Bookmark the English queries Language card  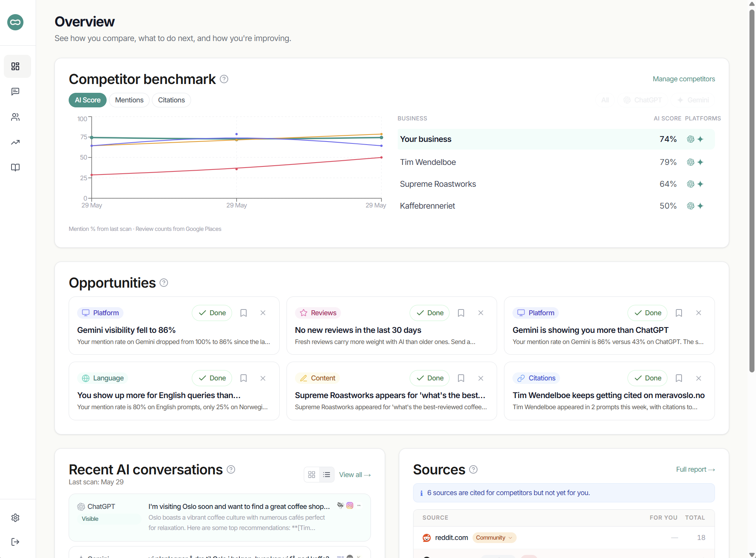coord(244,378)
